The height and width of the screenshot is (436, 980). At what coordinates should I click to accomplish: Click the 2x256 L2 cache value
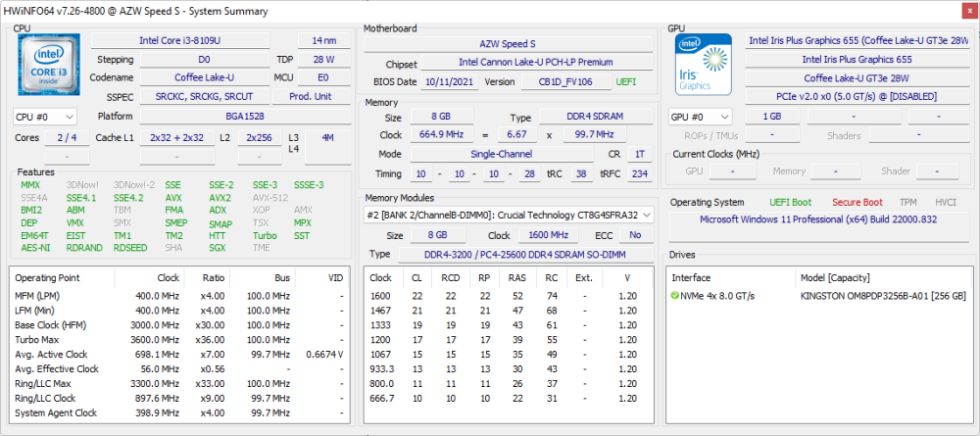pos(260,137)
